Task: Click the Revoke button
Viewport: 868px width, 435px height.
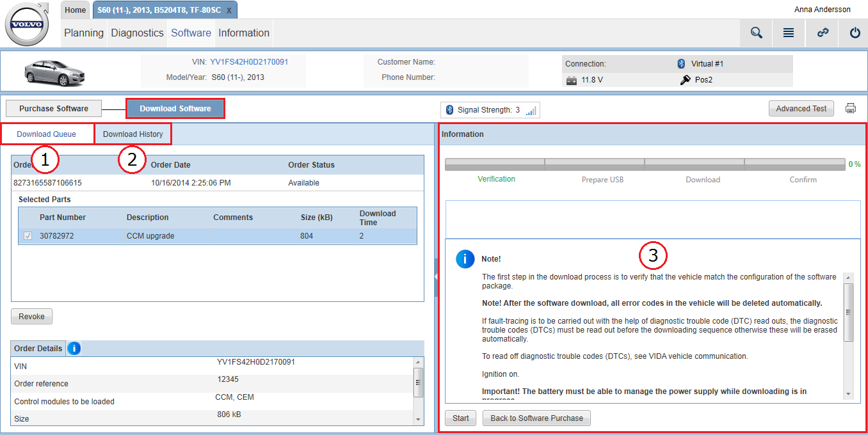Action: 31,317
